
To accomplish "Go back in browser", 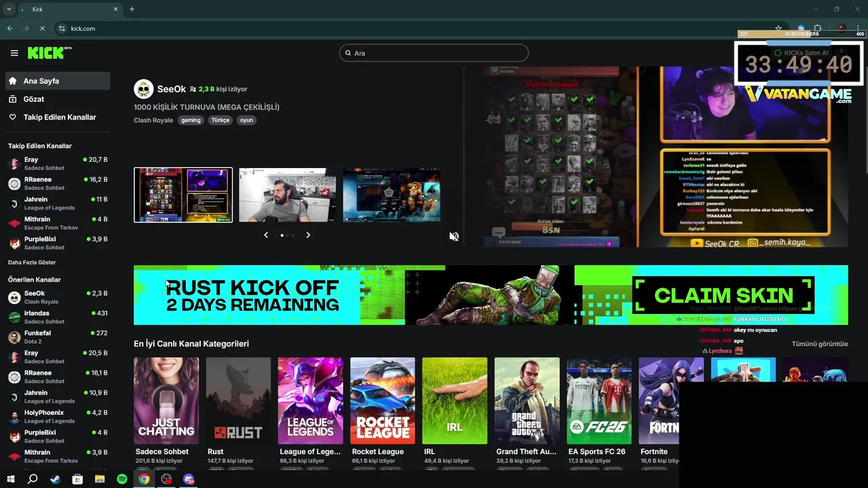I will [9, 28].
